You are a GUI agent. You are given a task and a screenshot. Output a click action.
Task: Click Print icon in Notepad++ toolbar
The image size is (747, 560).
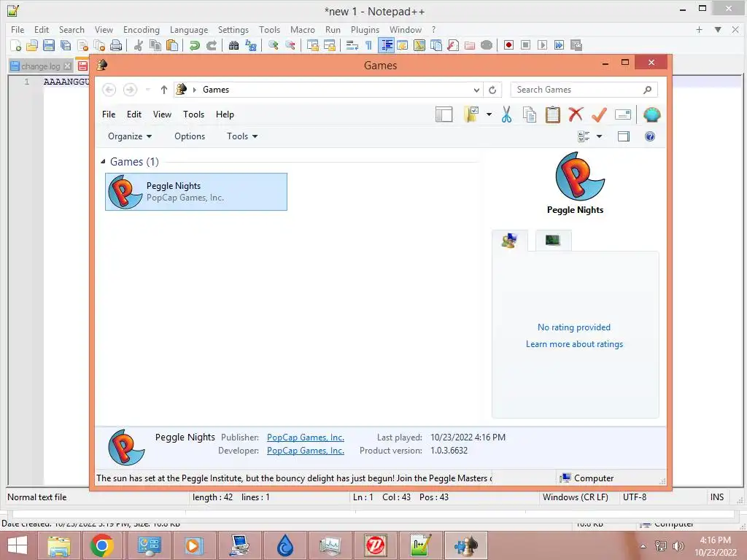(x=116, y=45)
